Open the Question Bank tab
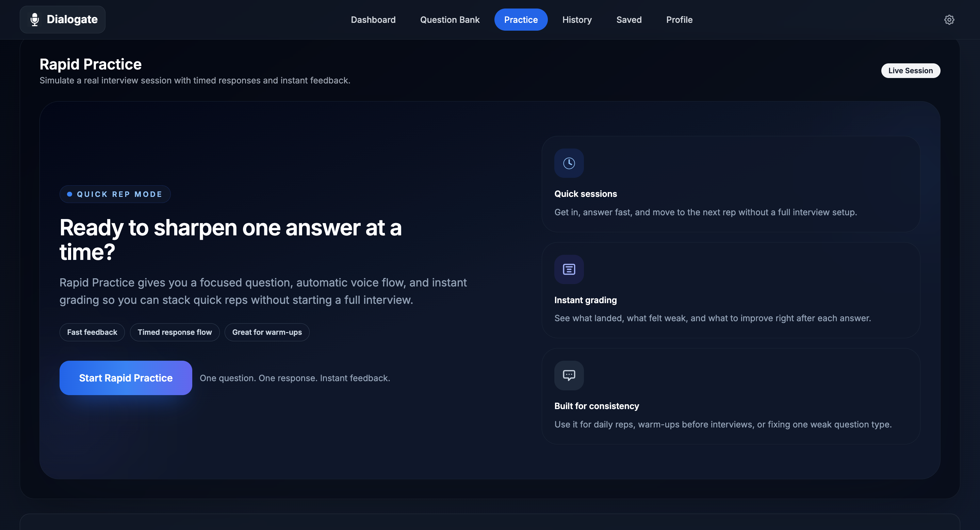 [x=450, y=20]
